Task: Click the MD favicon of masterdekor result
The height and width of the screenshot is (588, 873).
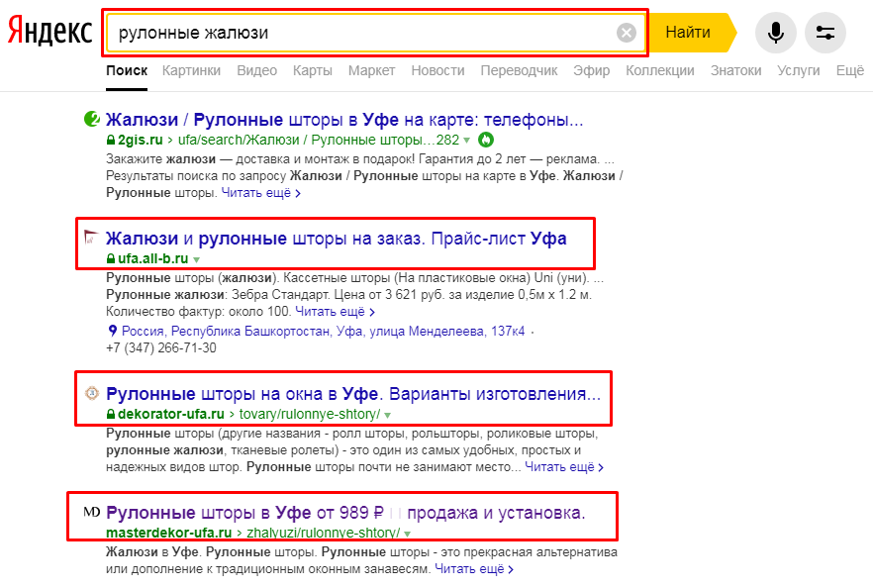Action: [91, 512]
